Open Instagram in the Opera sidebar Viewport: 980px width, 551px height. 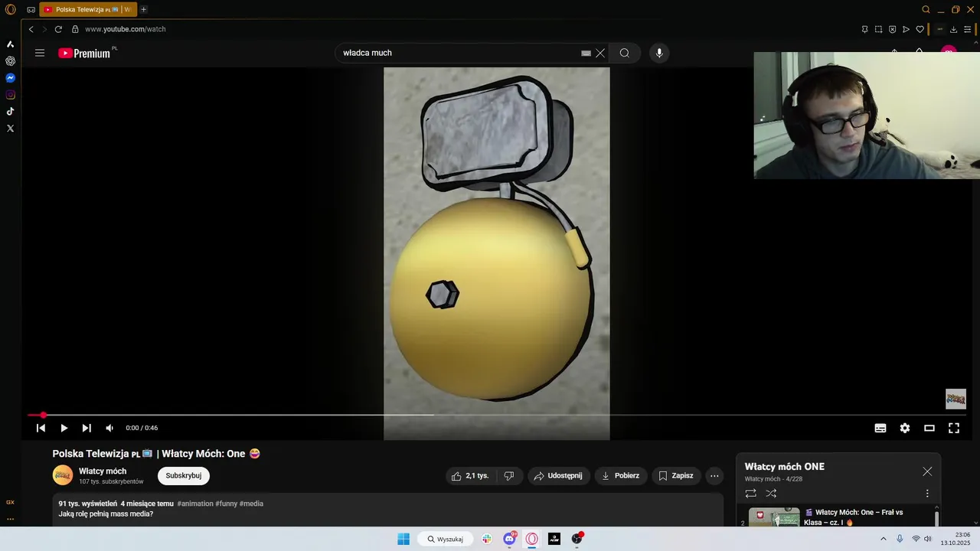pos(10,95)
